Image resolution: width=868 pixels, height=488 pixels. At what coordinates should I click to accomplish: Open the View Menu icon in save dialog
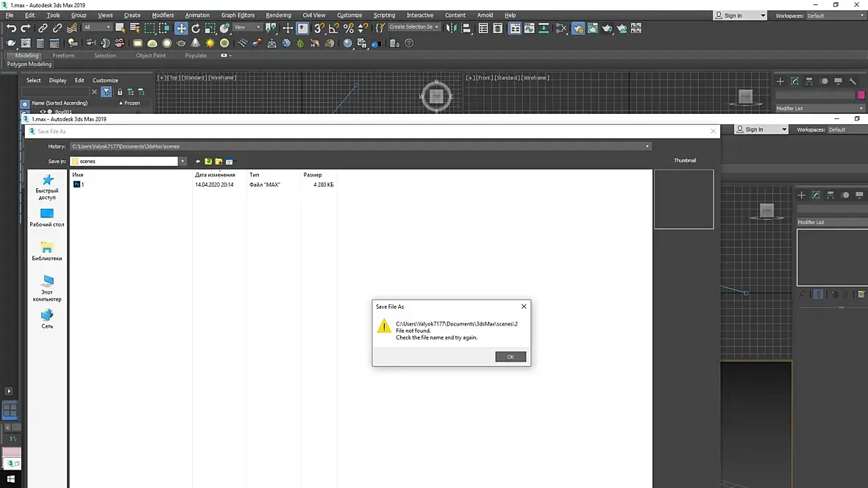(x=230, y=162)
